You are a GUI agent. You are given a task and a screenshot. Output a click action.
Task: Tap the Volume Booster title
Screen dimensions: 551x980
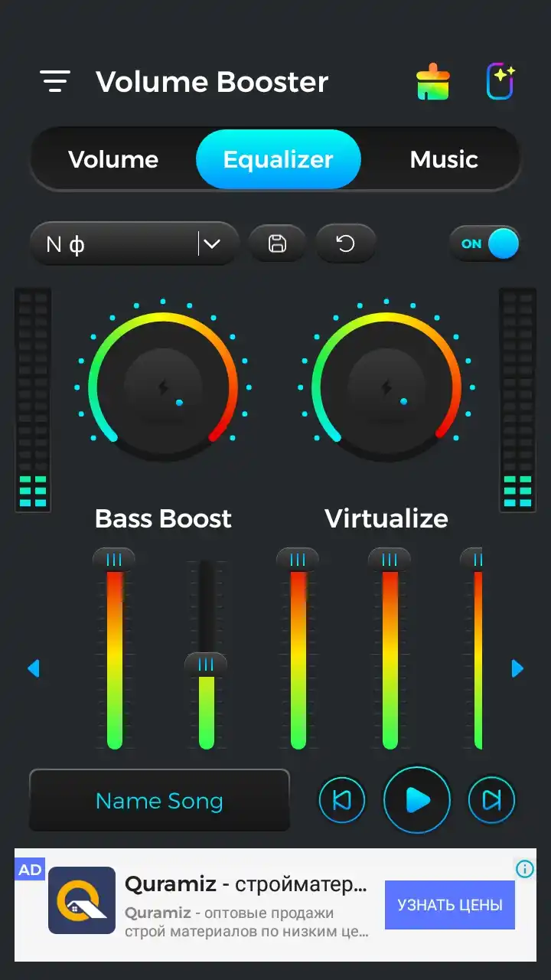click(212, 82)
